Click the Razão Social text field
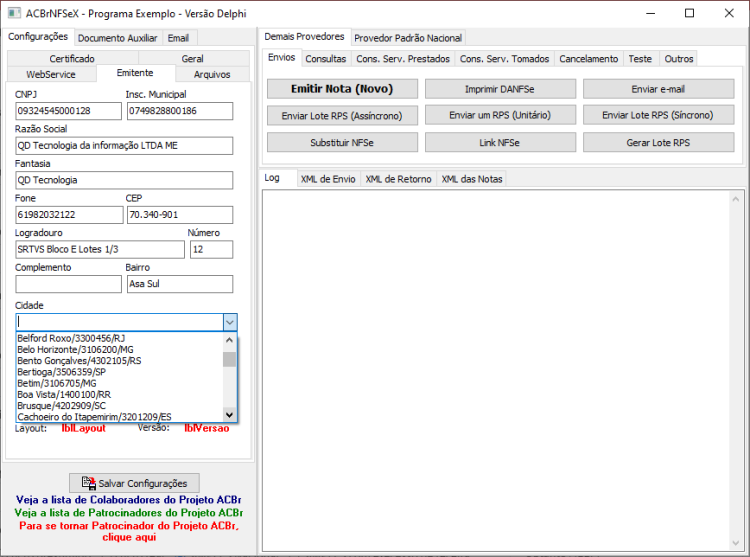Screen dimensions: 750x557 [124, 146]
